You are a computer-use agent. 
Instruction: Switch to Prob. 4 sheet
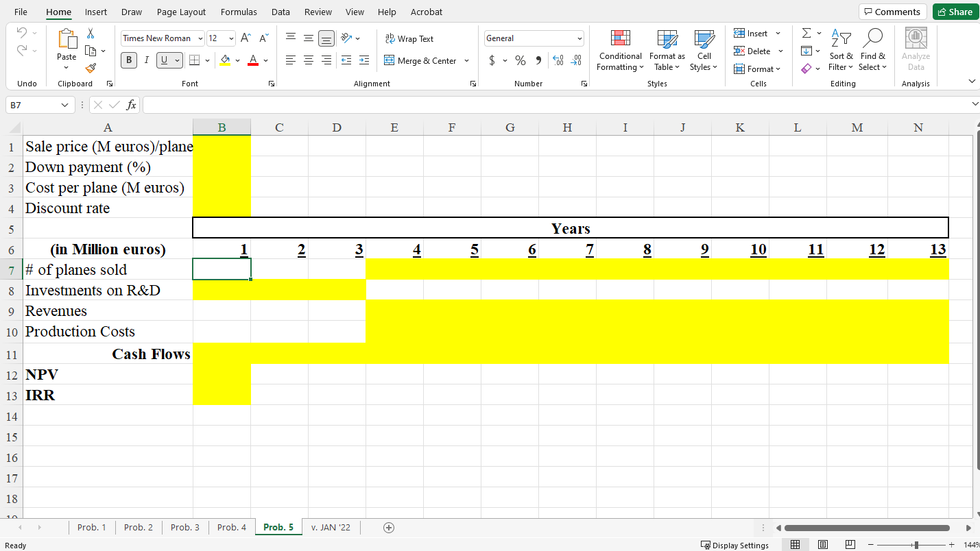232,527
